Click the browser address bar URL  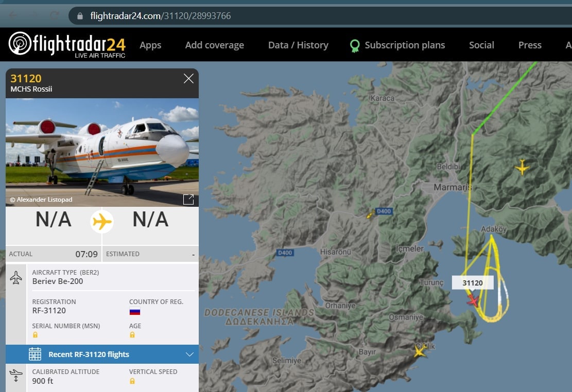click(161, 16)
